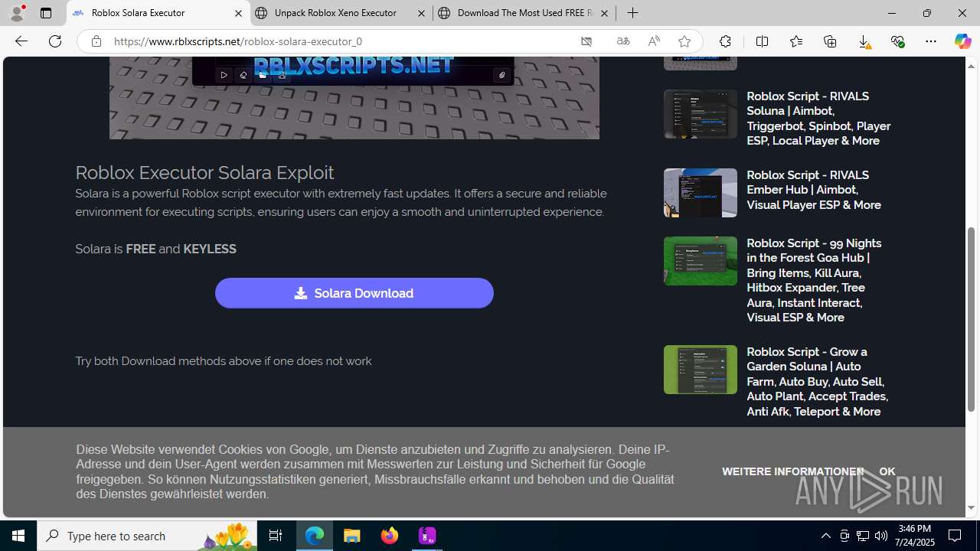Open Edge Settings and more menu
980x551 pixels.
pyautogui.click(x=931, y=41)
